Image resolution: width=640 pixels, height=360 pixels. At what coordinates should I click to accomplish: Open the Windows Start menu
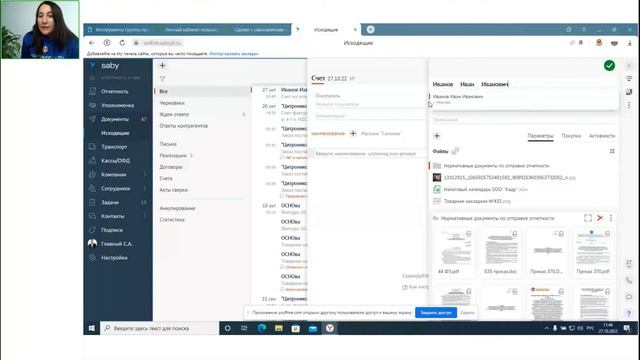[x=92, y=328]
